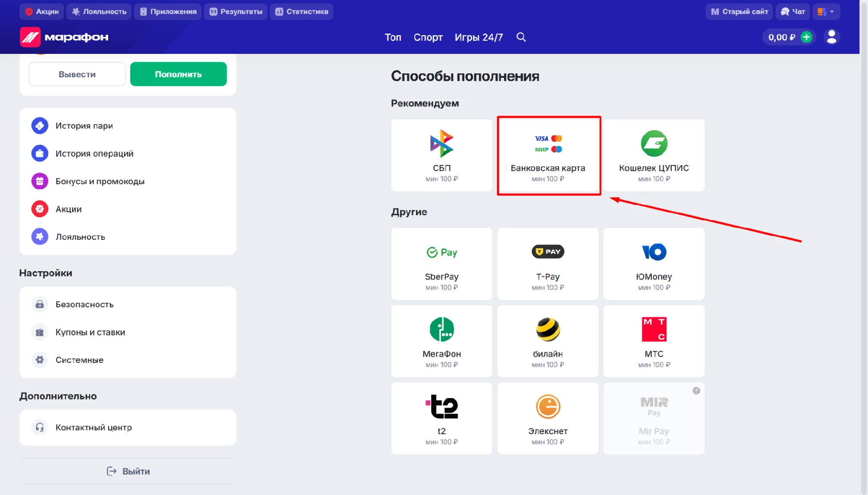This screenshot has height=495, width=868.
Task: Open Лояльность in the top bar
Action: click(99, 12)
